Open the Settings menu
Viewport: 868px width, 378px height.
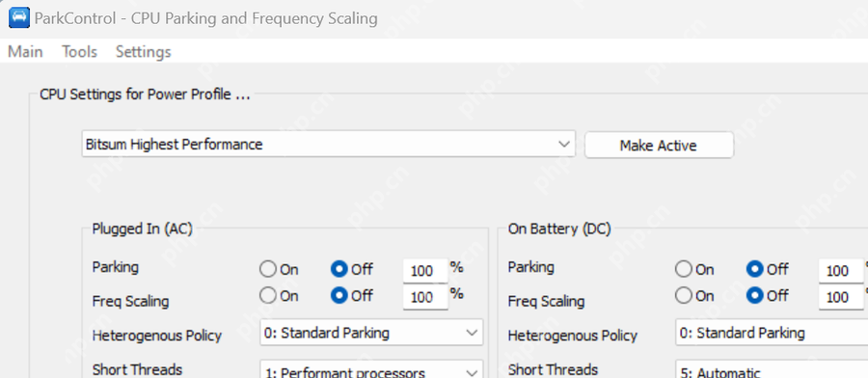144,52
